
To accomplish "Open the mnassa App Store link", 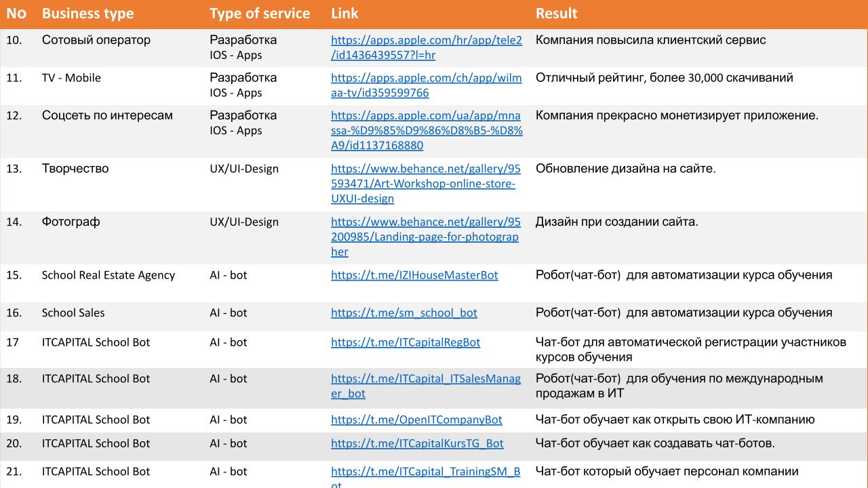I will point(427,130).
